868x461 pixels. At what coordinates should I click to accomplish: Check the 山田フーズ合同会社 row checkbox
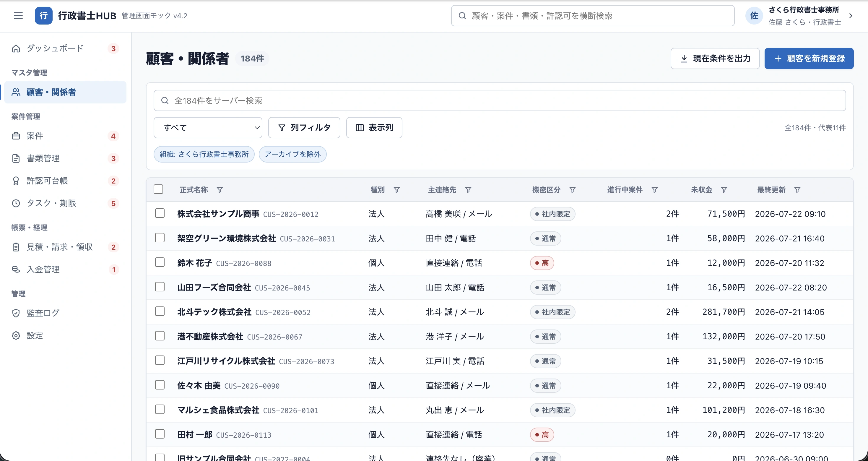click(160, 287)
